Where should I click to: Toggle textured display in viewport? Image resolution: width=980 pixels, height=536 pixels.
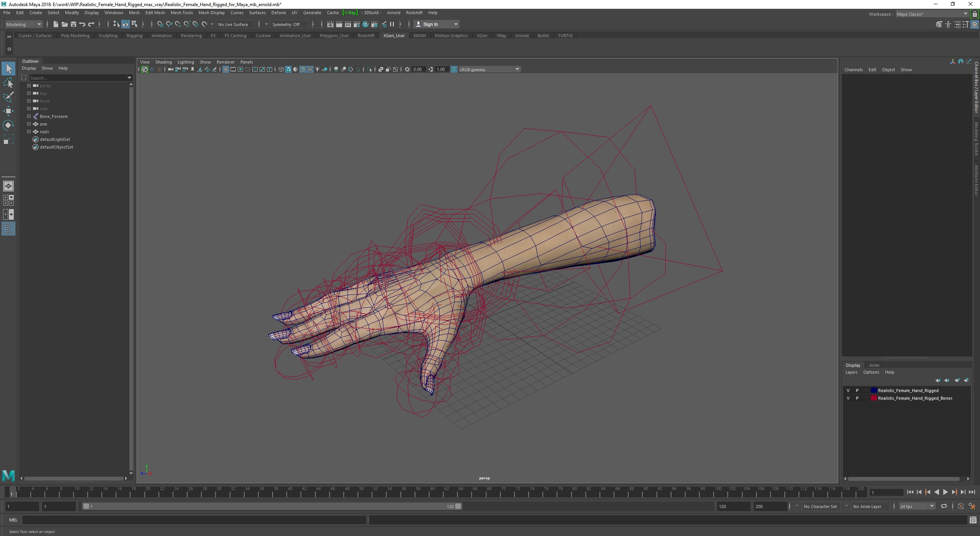310,69
